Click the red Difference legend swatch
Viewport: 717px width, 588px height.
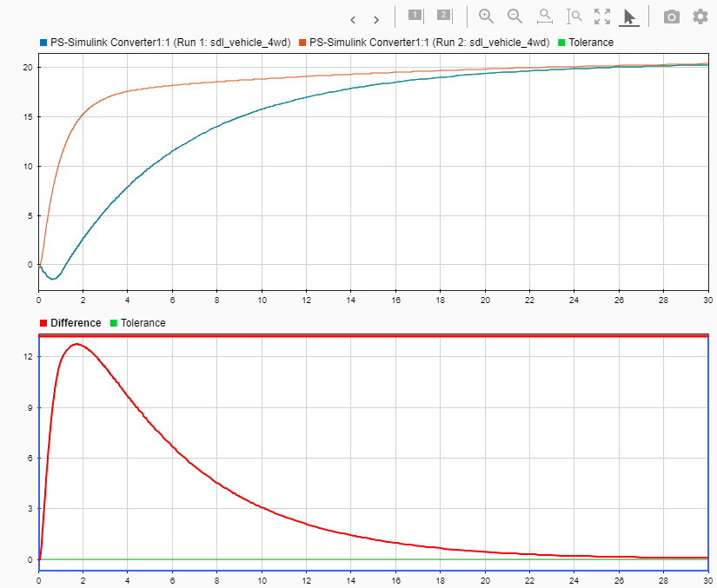click(43, 323)
